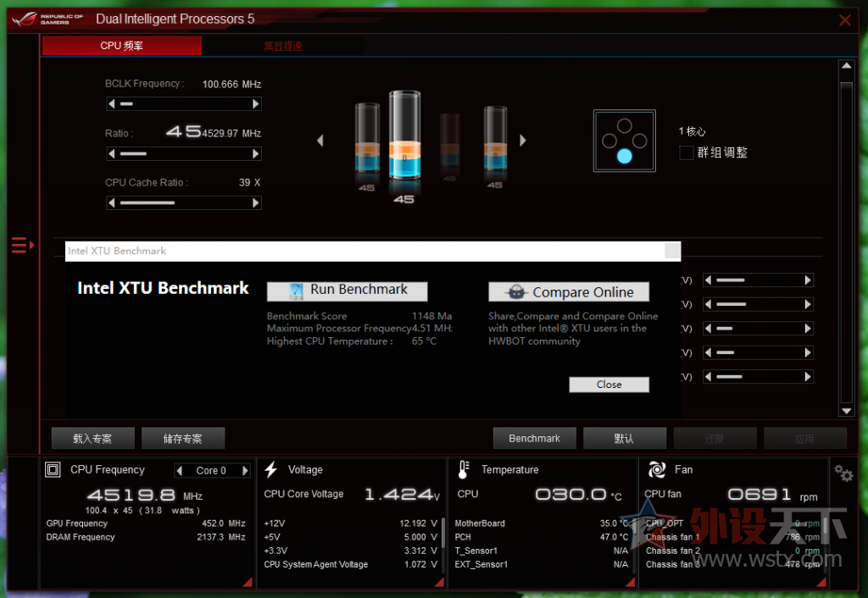Lower the Ratio using its left arrow
This screenshot has height=598, width=868.
pyautogui.click(x=112, y=154)
